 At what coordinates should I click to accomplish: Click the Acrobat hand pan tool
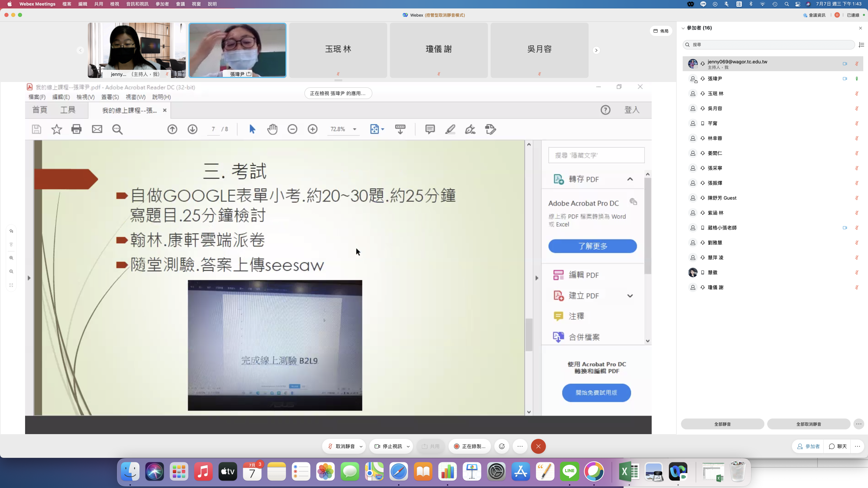[x=272, y=129]
